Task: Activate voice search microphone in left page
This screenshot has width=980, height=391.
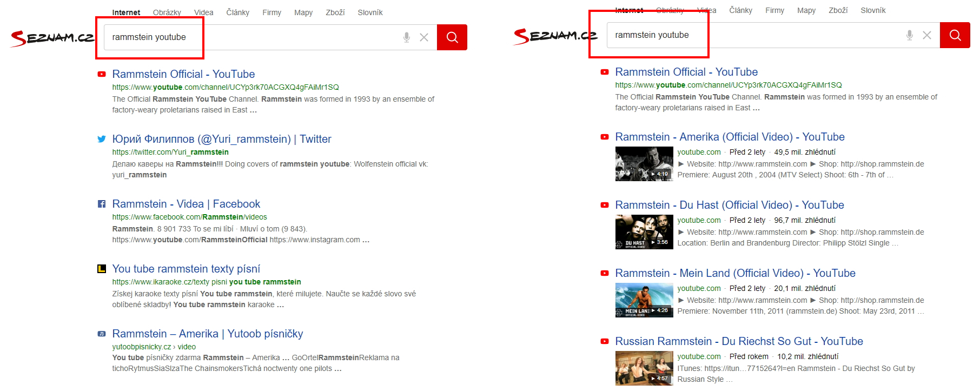Action: tap(407, 37)
